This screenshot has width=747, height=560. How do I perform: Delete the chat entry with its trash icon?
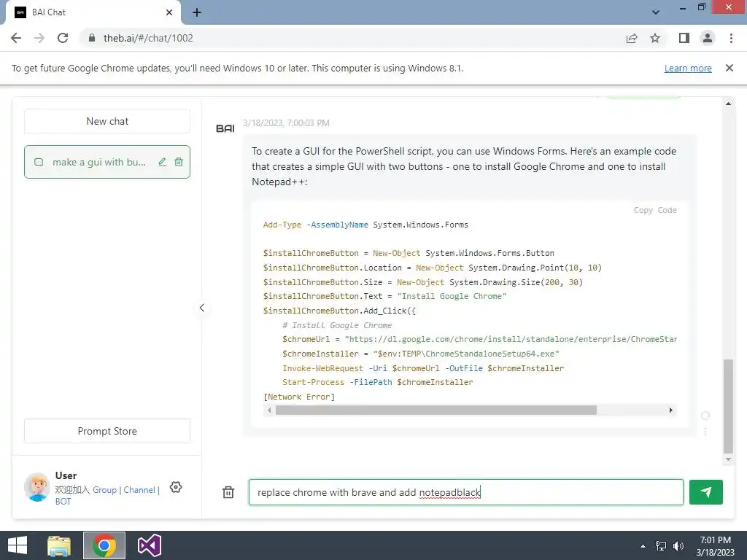(179, 162)
